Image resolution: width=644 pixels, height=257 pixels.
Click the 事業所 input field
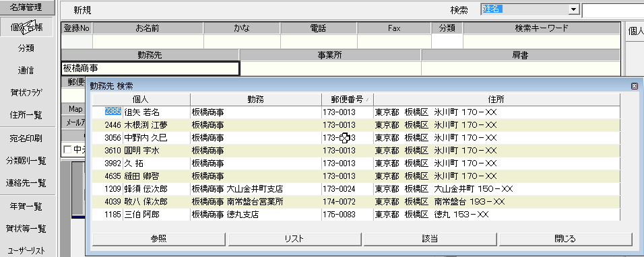(x=330, y=69)
